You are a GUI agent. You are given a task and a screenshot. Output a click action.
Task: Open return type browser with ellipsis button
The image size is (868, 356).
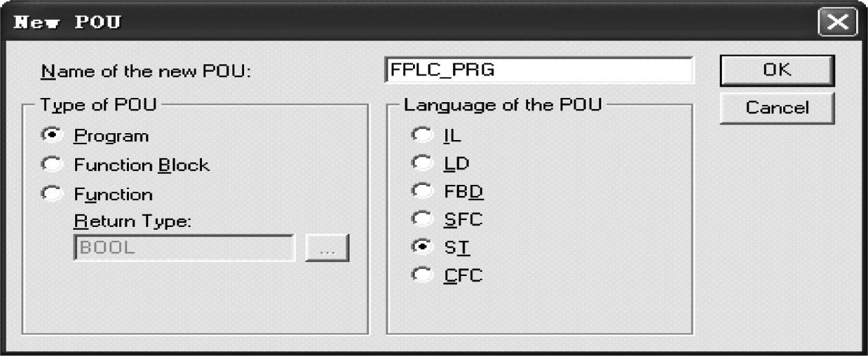click(327, 248)
